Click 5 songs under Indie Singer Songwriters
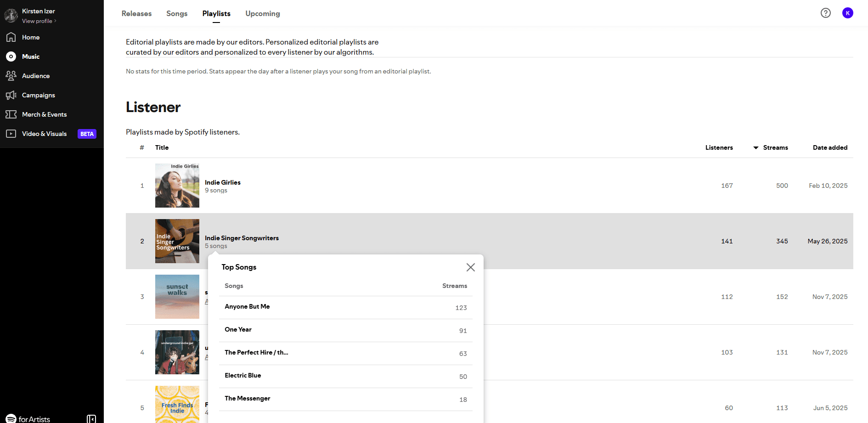 coord(216,246)
